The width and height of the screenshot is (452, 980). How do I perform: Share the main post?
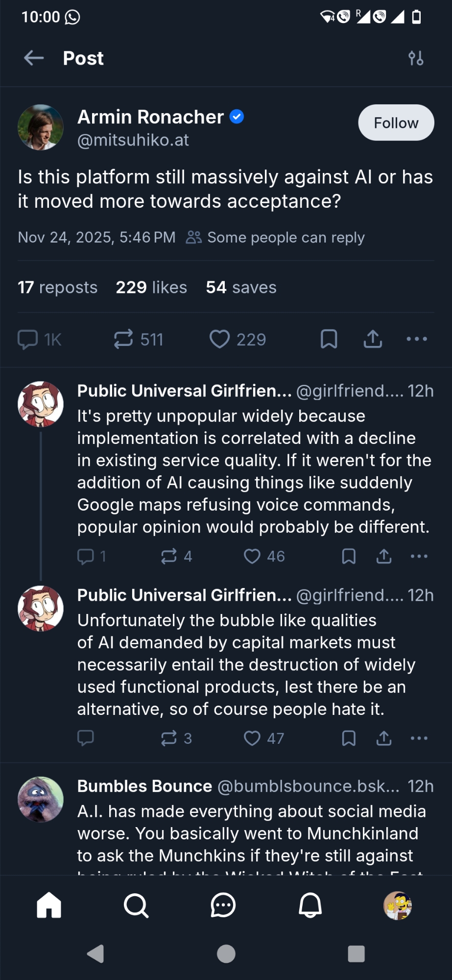(x=373, y=339)
